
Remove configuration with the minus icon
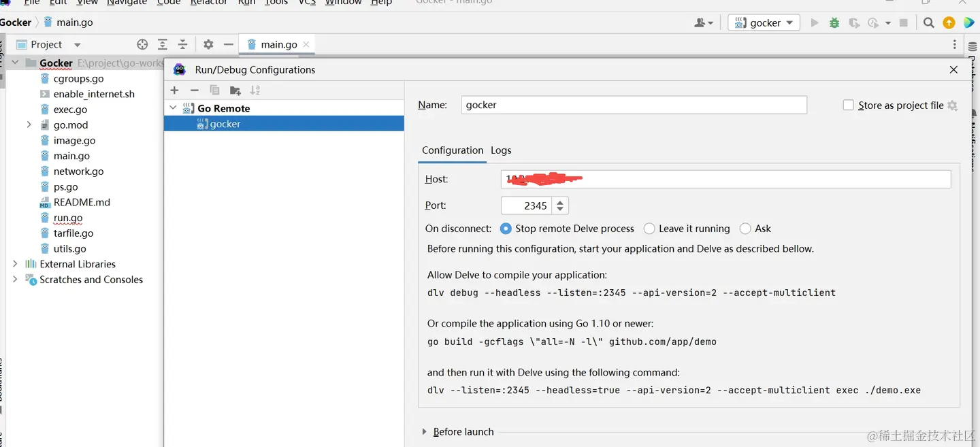click(x=195, y=90)
